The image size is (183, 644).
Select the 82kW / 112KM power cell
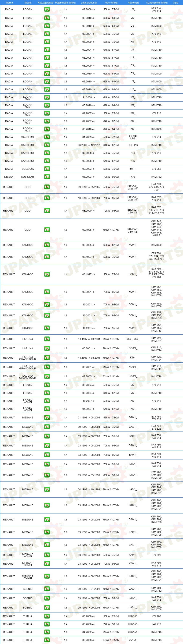click(111, 376)
